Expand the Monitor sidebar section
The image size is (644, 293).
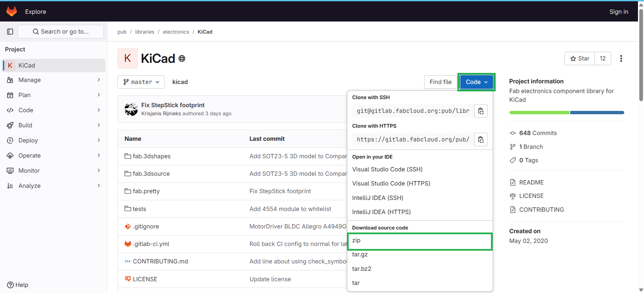coord(54,171)
